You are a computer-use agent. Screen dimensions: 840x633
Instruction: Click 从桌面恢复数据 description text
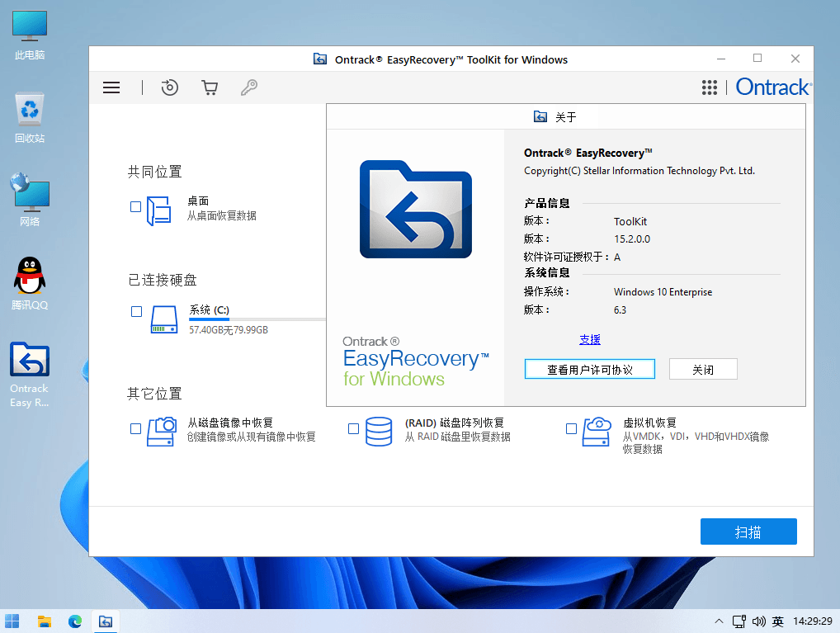222,215
